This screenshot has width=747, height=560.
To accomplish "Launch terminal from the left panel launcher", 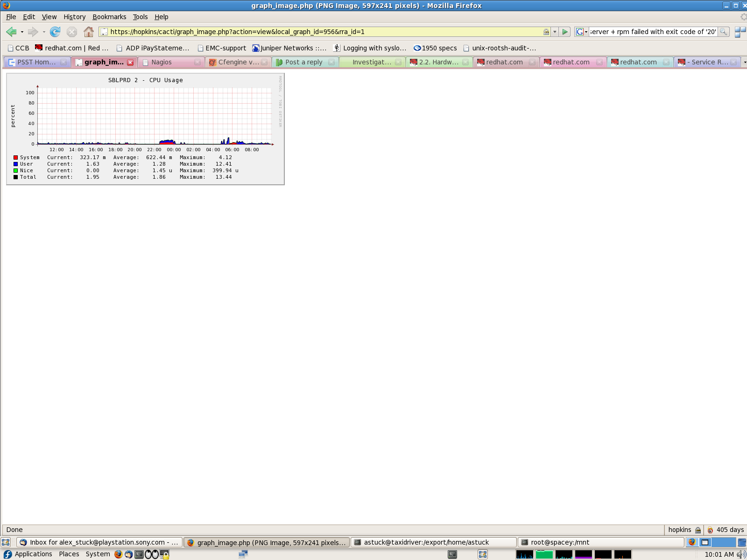I will pos(139,554).
